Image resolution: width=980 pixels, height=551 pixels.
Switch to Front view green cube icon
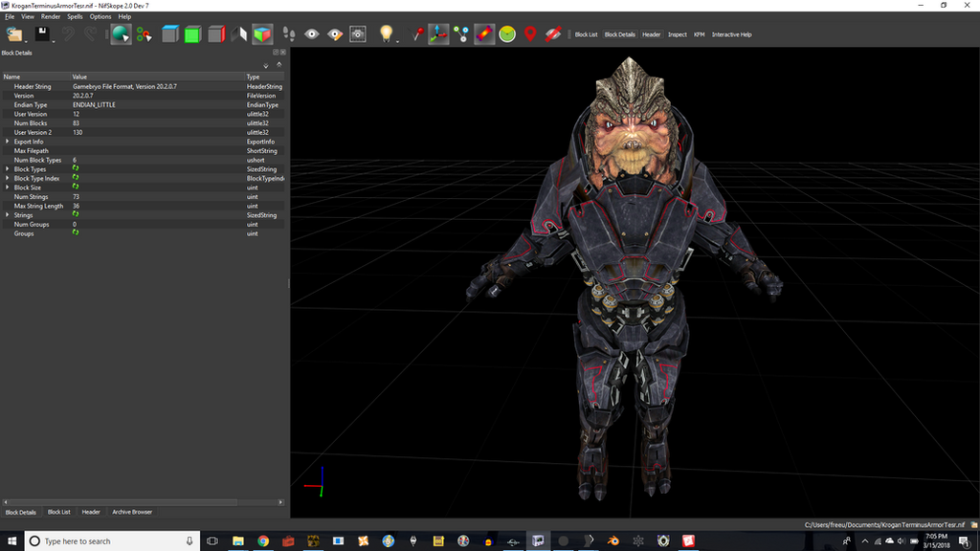(192, 34)
